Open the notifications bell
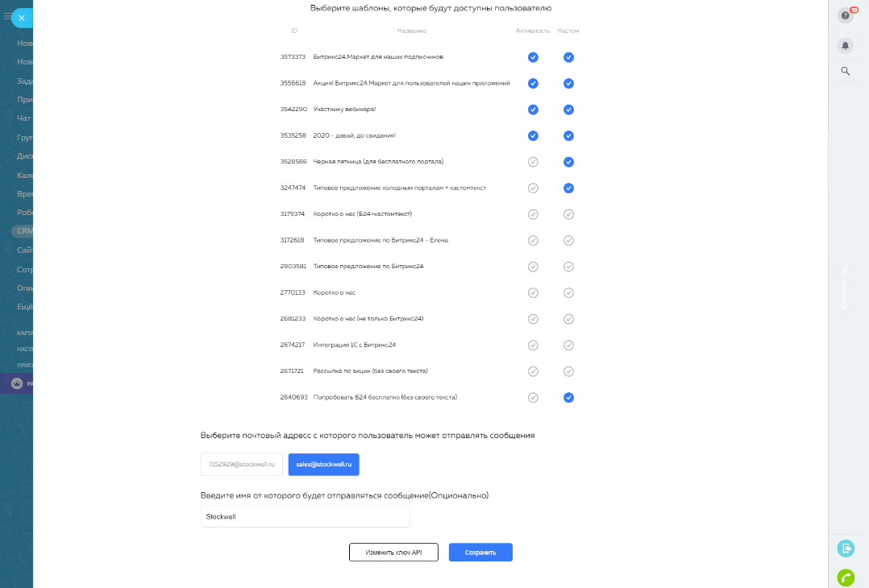Viewport: 869px width, 588px height. [845, 45]
